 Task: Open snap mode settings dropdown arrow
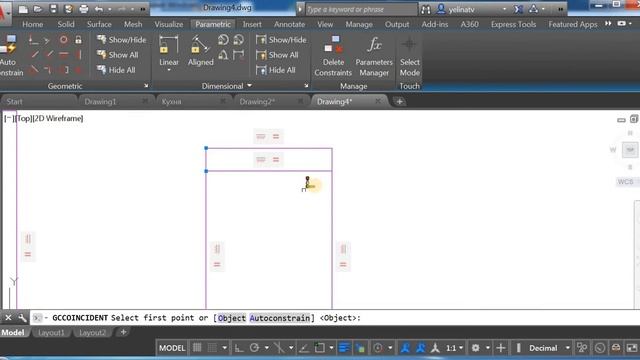pos(224,348)
